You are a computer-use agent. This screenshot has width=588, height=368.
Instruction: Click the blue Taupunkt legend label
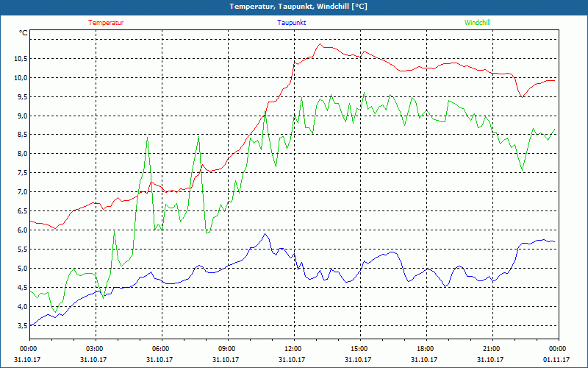[291, 23]
